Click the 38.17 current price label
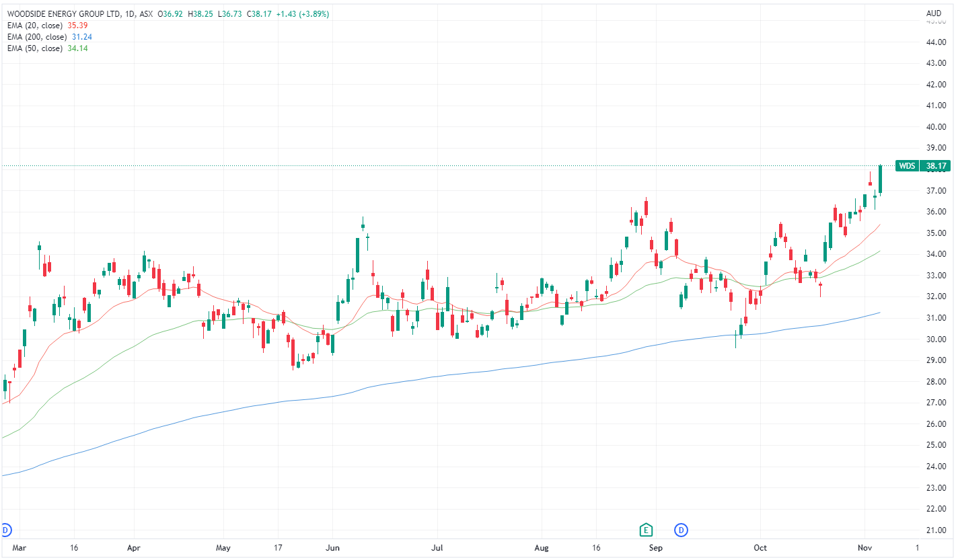 click(x=936, y=165)
